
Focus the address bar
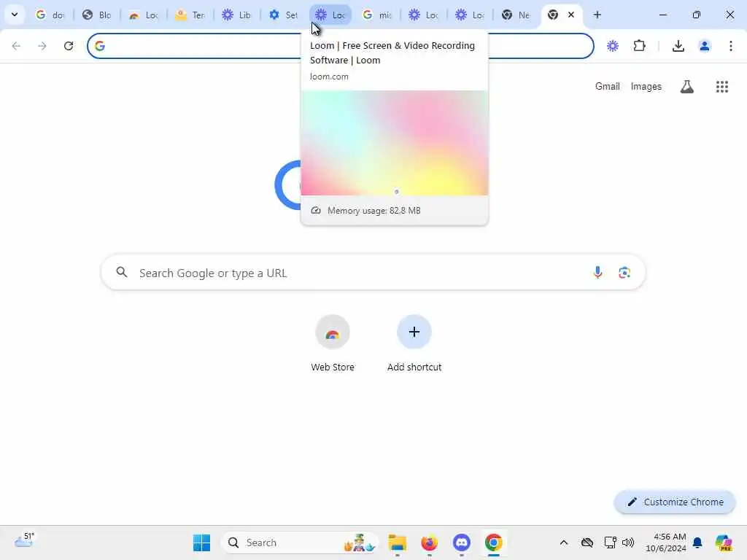[x=340, y=46]
